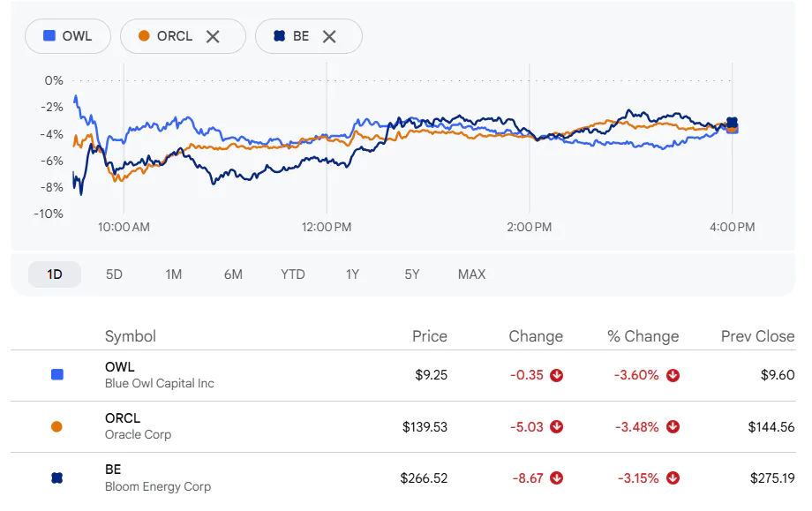The width and height of the screenshot is (812, 511).
Task: Select the 5D time range tab
Action: (114, 274)
